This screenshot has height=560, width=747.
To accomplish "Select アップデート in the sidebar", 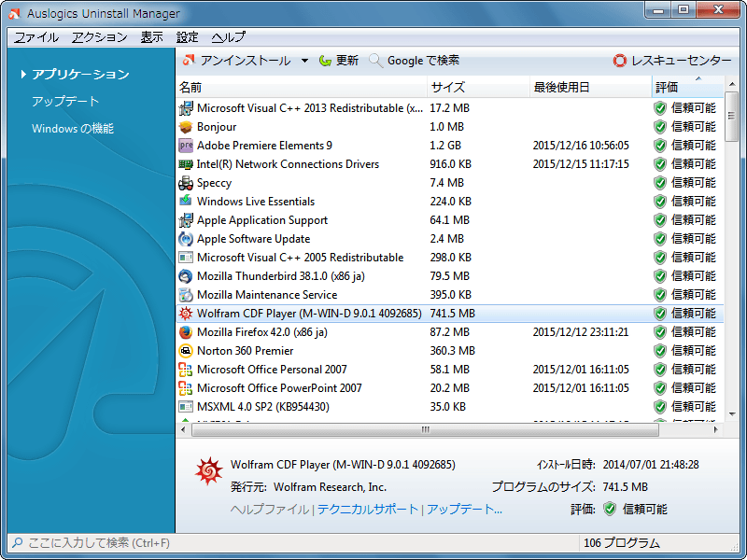I will tap(65, 102).
